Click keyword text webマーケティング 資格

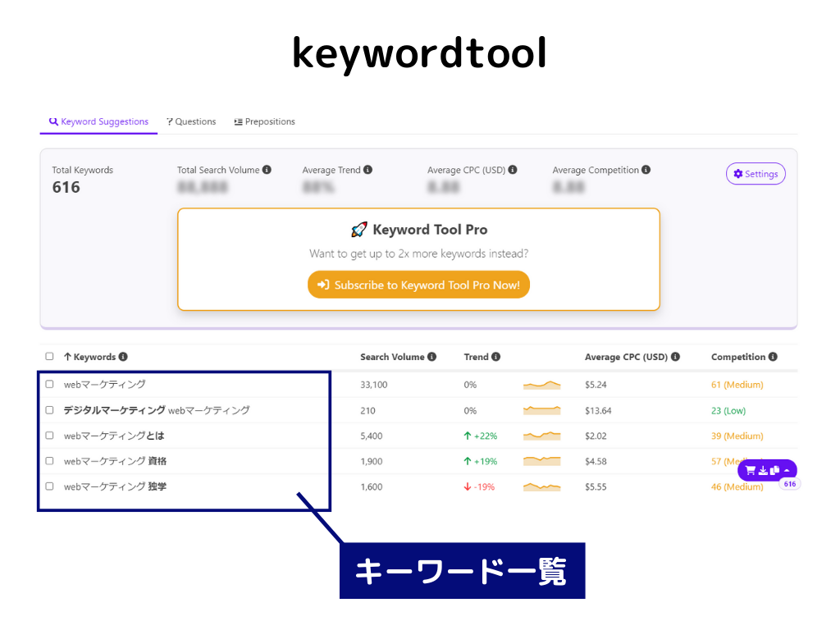pos(115,461)
